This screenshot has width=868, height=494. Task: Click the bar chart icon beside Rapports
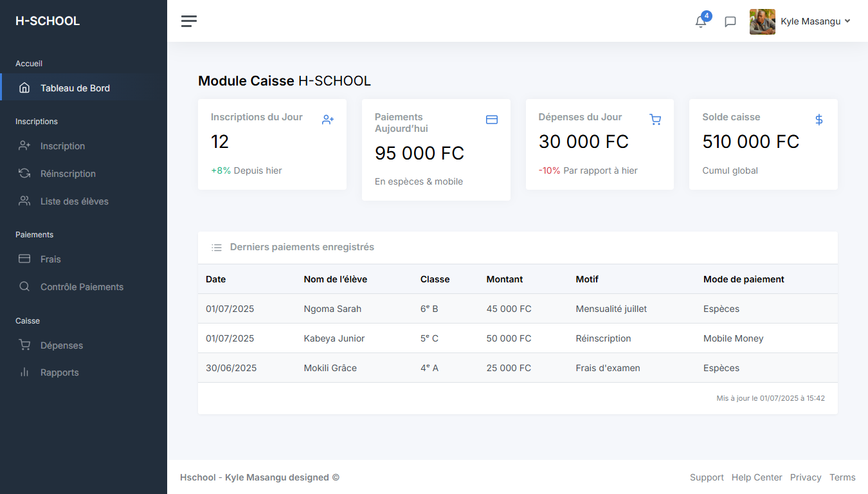tap(24, 372)
